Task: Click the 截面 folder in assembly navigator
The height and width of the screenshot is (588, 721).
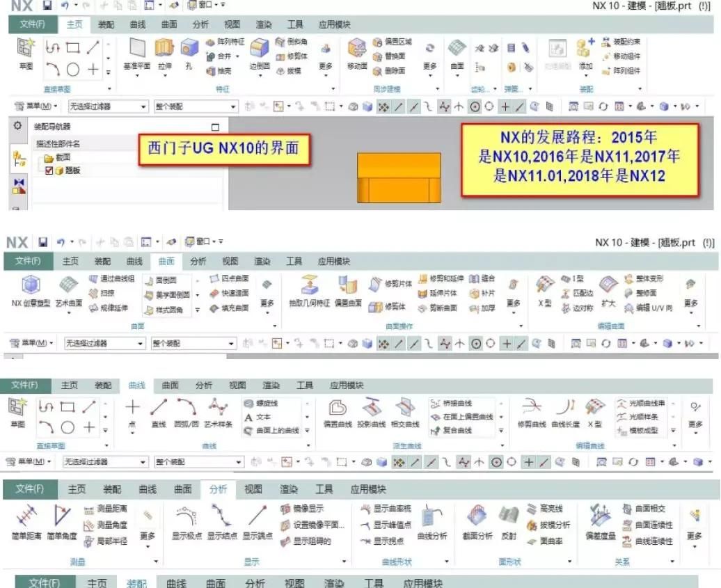Action: [x=58, y=158]
